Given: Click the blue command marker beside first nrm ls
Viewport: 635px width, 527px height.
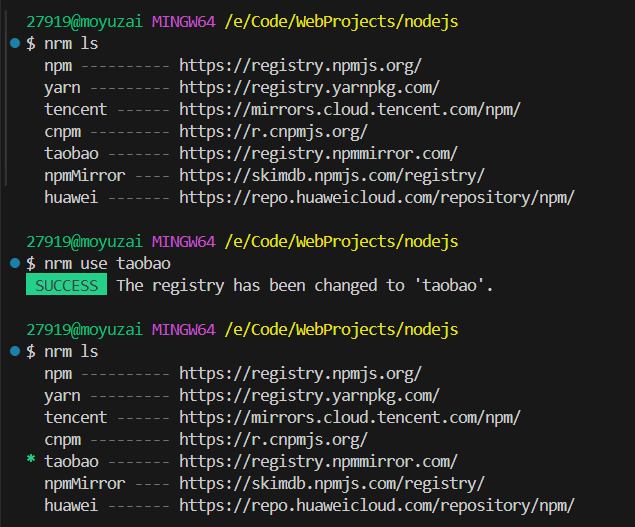Looking at the screenshot, I should [15, 43].
